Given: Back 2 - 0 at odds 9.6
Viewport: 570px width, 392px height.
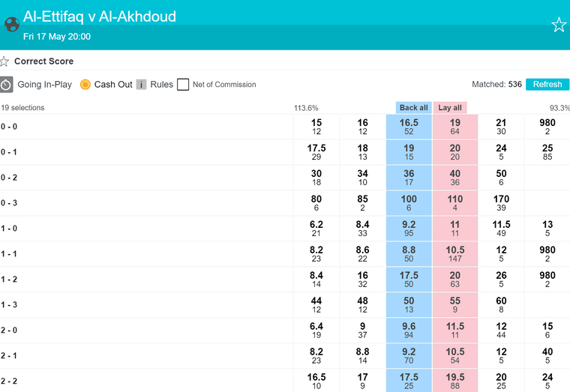Looking at the screenshot, I should pos(409,331).
